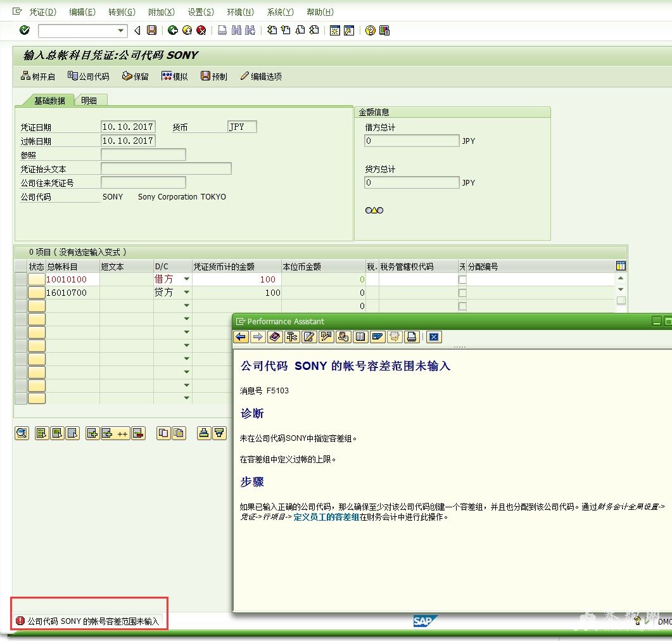The image size is (672, 641).
Task: Click the balance traffic light indicator
Action: 374,210
